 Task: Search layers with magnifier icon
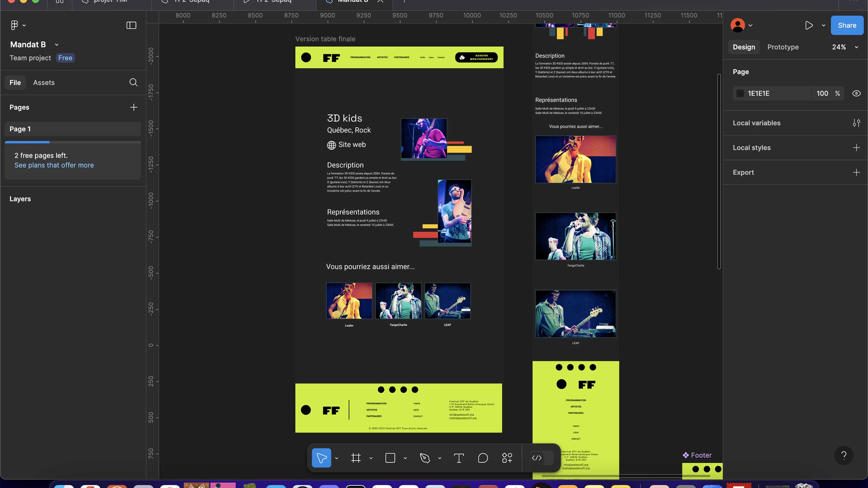pyautogui.click(x=133, y=82)
